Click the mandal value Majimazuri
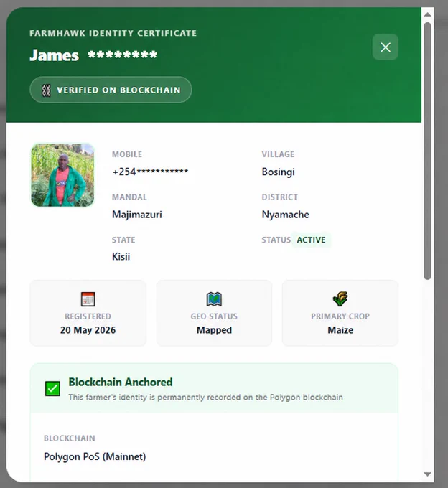This screenshot has width=448, height=488. [137, 215]
